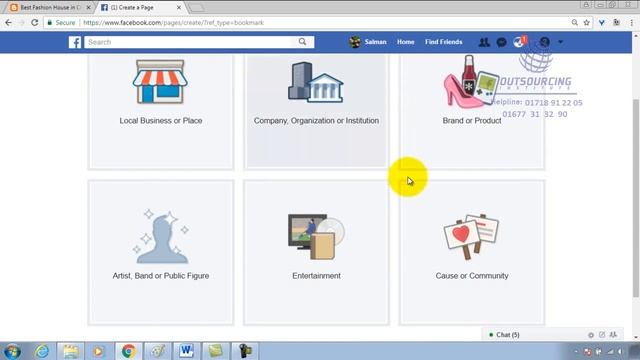The height and width of the screenshot is (360, 640).
Task: Select the Company building icon
Action: [316, 82]
